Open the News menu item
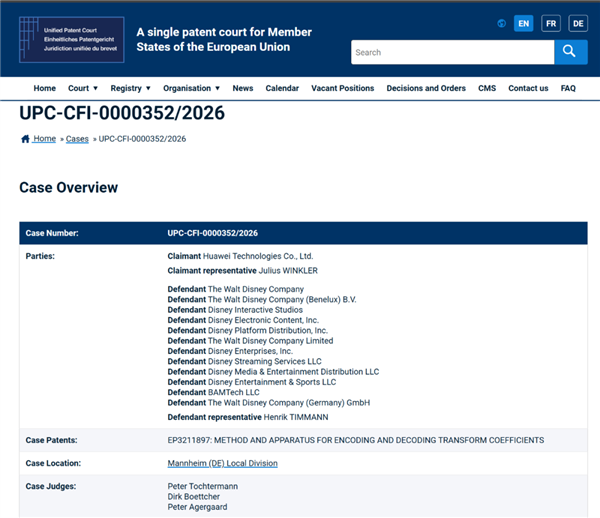 click(243, 88)
